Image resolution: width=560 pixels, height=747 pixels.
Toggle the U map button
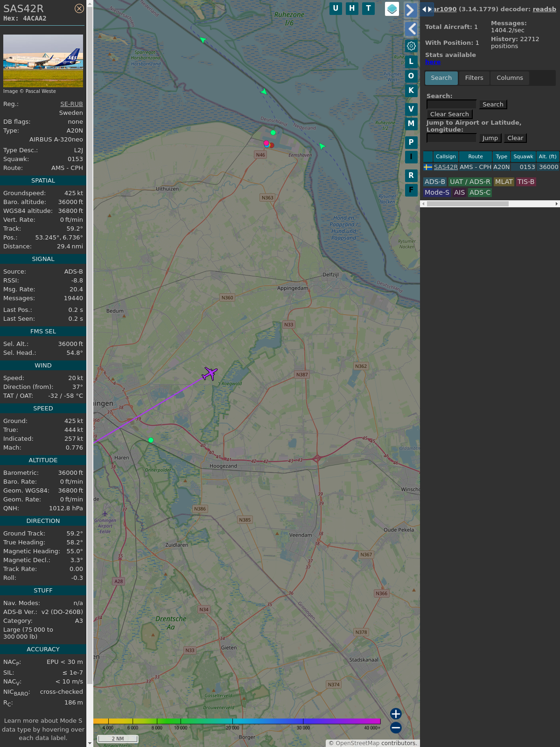(x=336, y=8)
